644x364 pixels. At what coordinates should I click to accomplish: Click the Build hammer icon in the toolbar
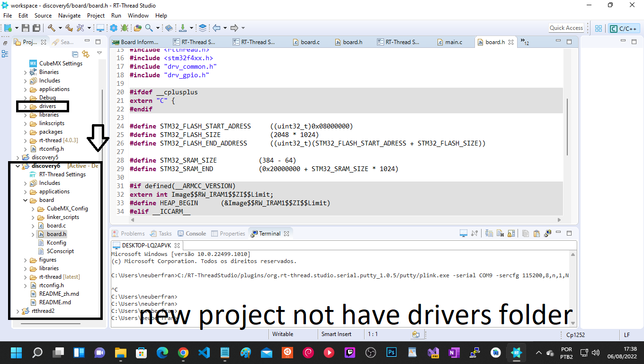(52, 28)
